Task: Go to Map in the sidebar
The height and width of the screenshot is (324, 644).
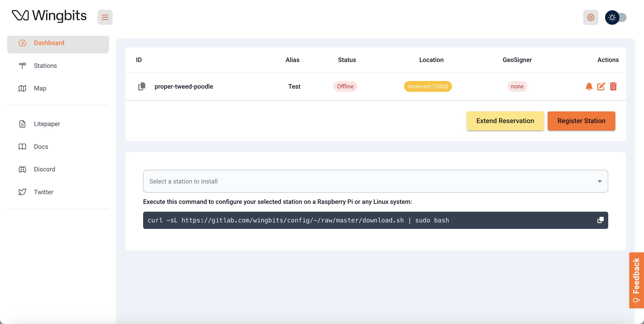Action: tap(40, 88)
